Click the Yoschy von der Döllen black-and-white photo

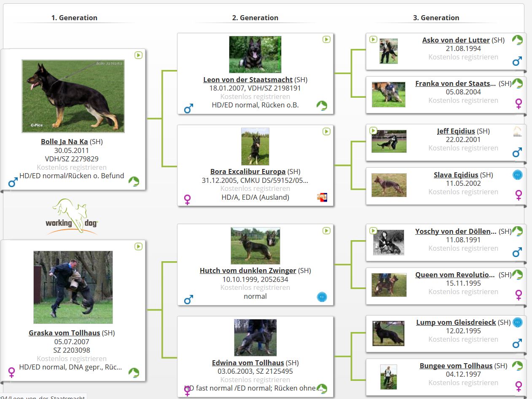point(388,242)
